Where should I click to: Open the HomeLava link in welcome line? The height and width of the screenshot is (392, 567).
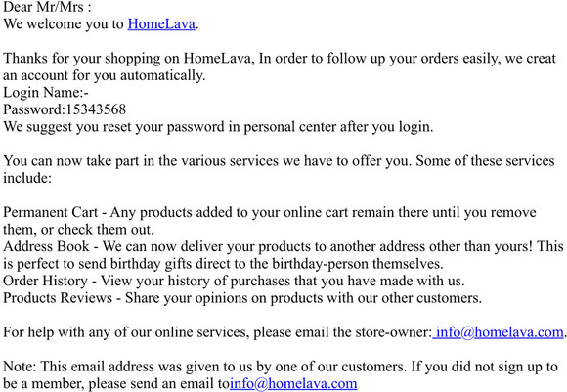tap(161, 23)
